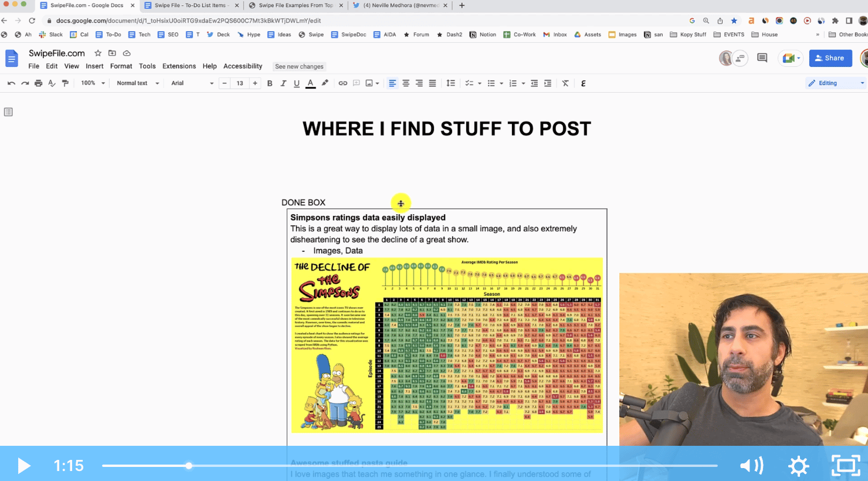The height and width of the screenshot is (481, 868).
Task: Clear formatting
Action: pos(565,83)
